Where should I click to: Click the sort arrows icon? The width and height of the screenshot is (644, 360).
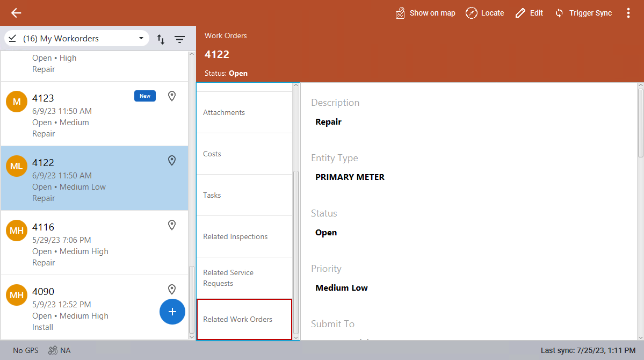[x=161, y=39]
